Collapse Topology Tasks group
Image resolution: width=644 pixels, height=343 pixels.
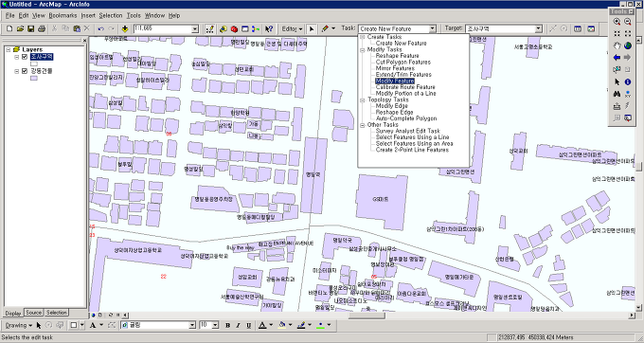click(362, 99)
